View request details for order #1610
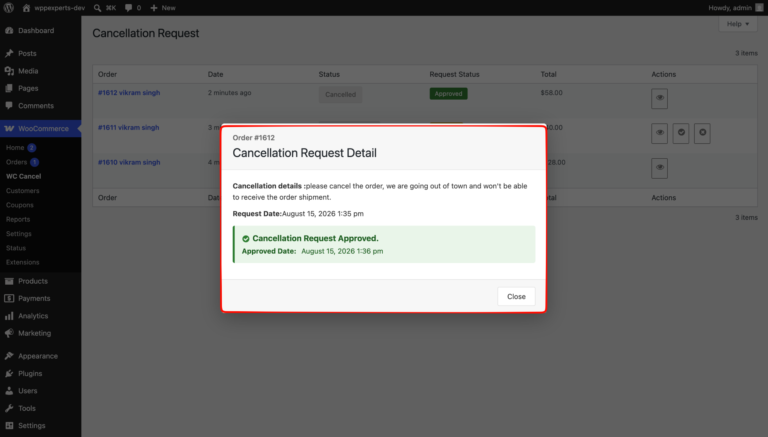Screen dimensions: 768x437 point(659,168)
